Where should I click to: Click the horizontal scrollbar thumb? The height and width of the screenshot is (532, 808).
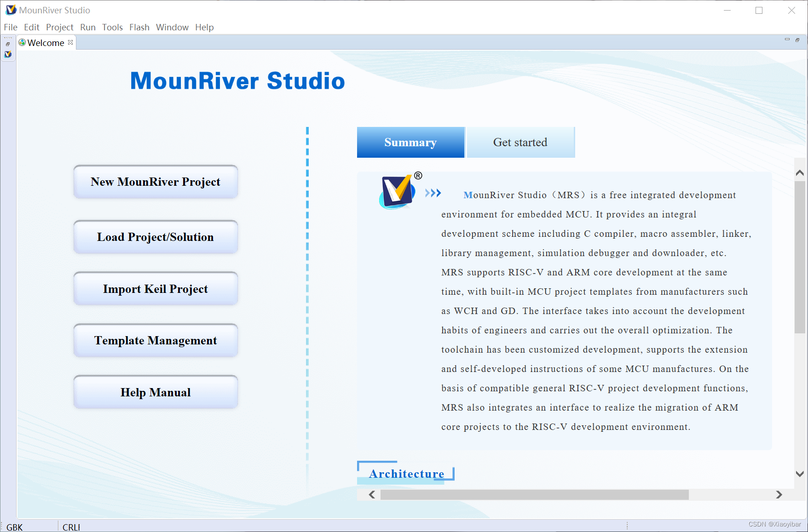535,494
